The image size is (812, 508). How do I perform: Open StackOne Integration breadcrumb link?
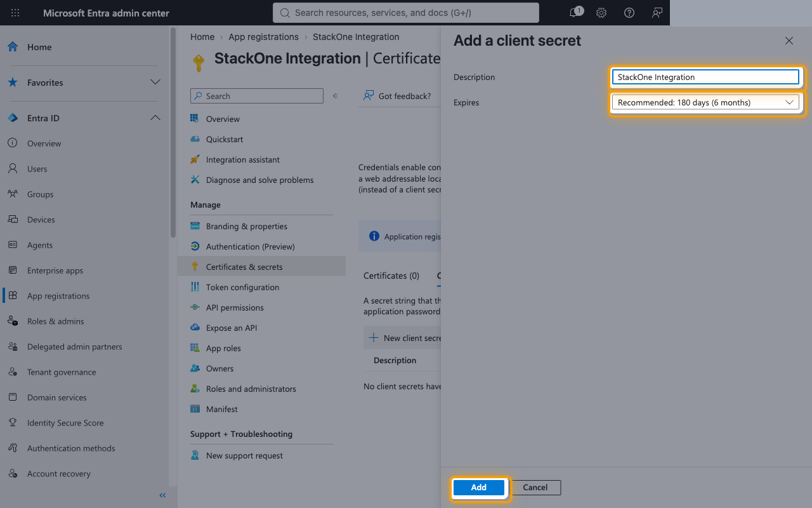pyautogui.click(x=356, y=37)
